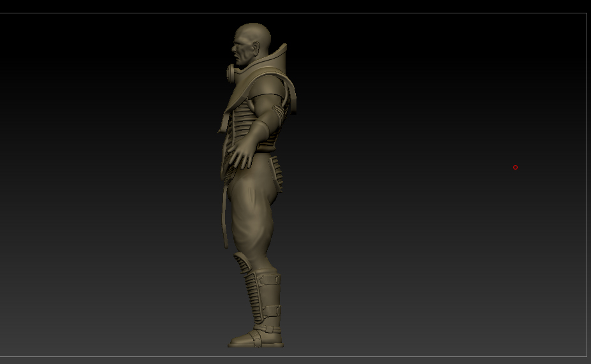This screenshot has height=364, width=591.
Task: Click the knee guard above the boot
Action: coord(242,263)
